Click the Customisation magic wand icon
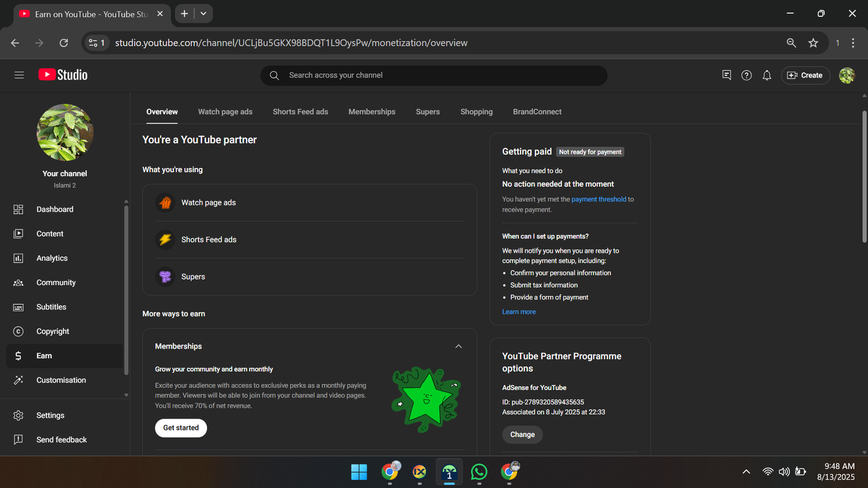Viewport: 868px width, 488px height. (18, 380)
